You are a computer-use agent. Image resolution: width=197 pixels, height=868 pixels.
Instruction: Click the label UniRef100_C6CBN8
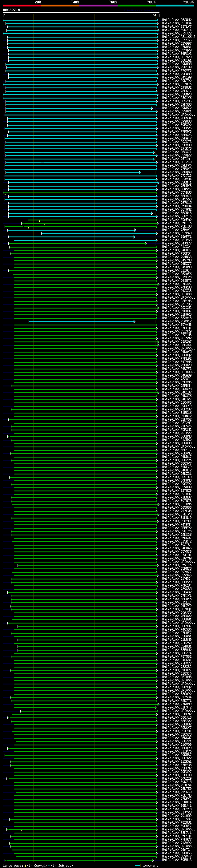pyautogui.click(x=176, y=436)
